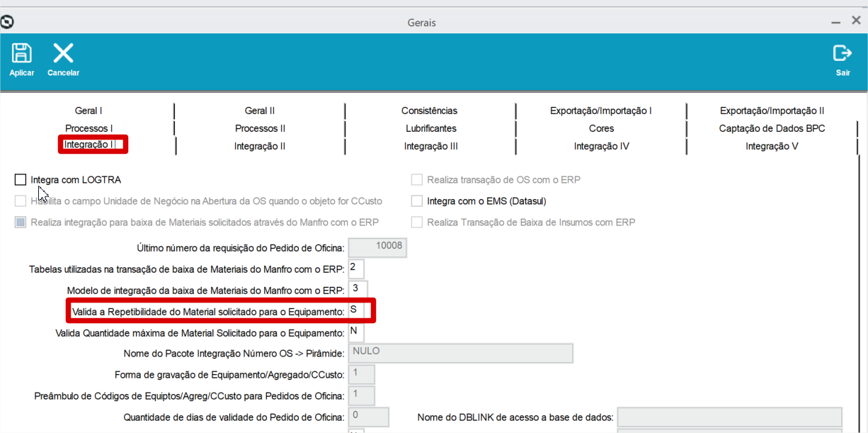
Task: Click Nome do DBLINK de acesso field
Action: (x=730, y=417)
